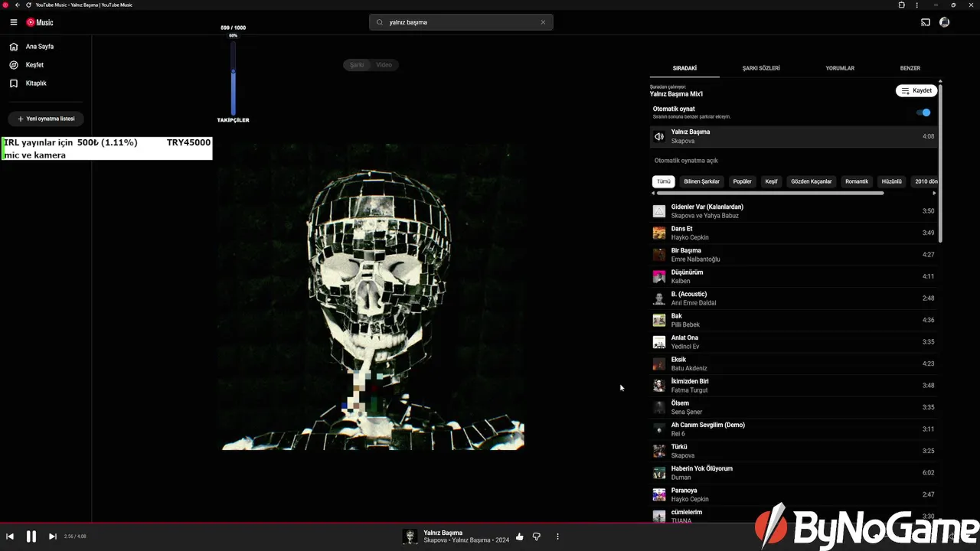The height and width of the screenshot is (551, 980).
Task: Play Giderler Var (Kalanlardan) from the queue
Action: [794, 211]
